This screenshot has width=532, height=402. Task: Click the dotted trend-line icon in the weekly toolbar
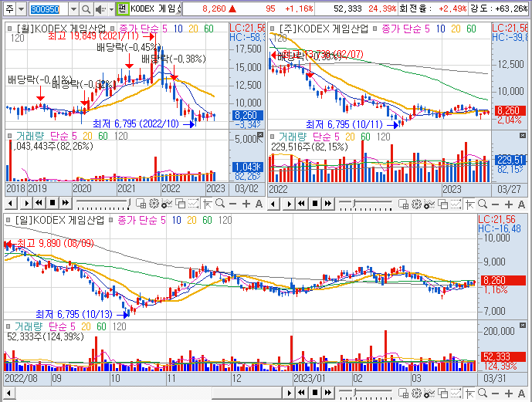[456, 204]
